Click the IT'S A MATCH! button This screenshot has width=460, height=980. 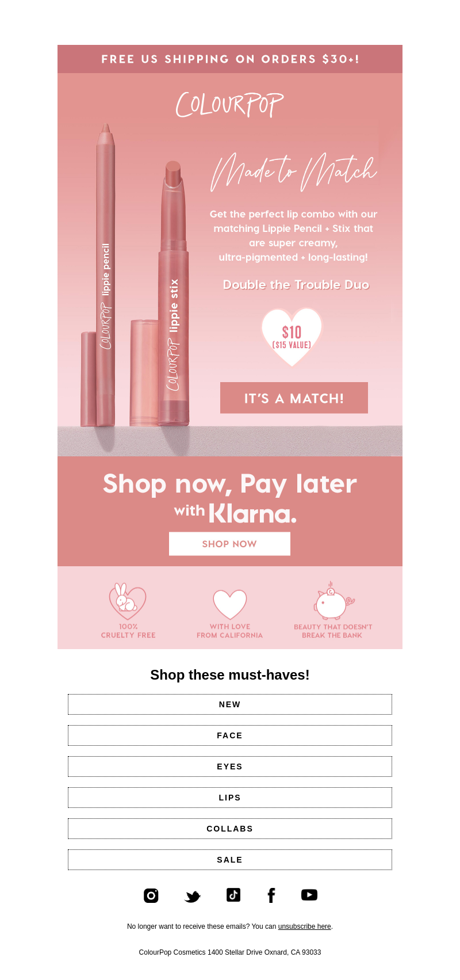pos(294,398)
